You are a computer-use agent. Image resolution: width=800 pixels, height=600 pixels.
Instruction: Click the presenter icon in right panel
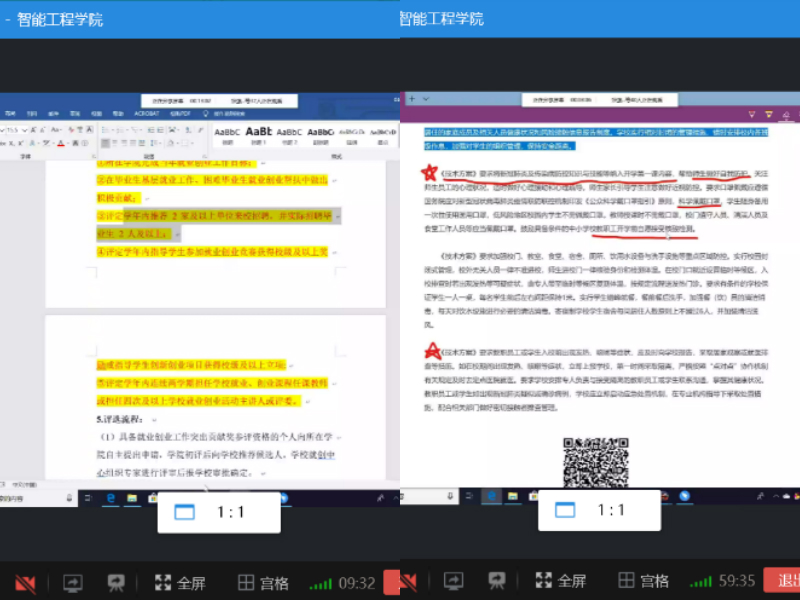tap(497, 581)
